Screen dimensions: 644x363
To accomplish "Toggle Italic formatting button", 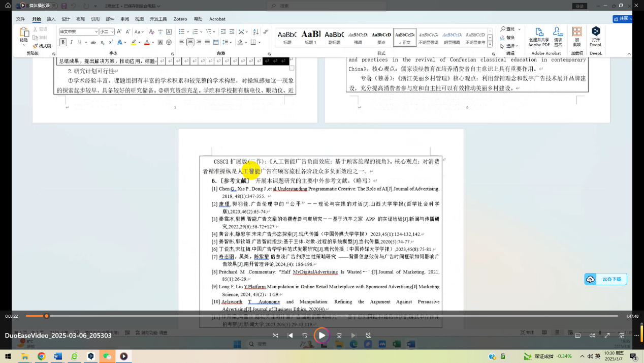I will (72, 42).
